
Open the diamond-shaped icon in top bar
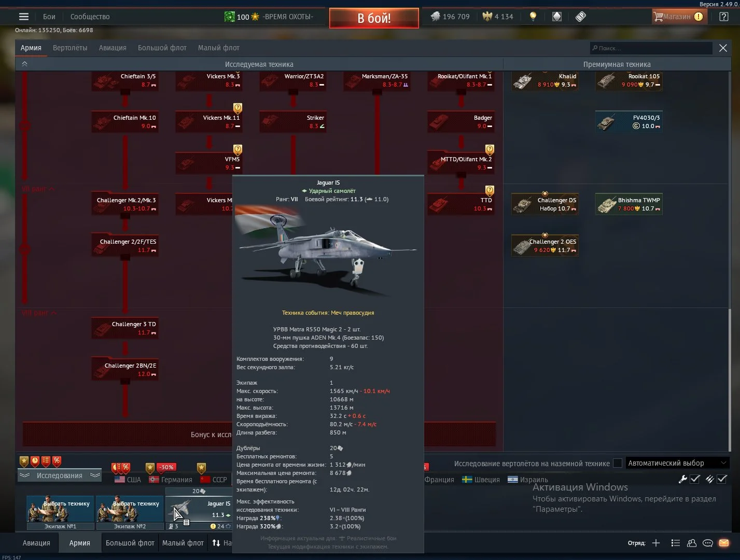pos(556,17)
